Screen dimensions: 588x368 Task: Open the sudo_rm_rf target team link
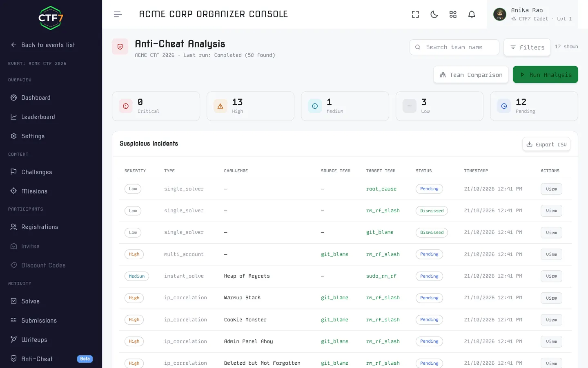click(381, 276)
